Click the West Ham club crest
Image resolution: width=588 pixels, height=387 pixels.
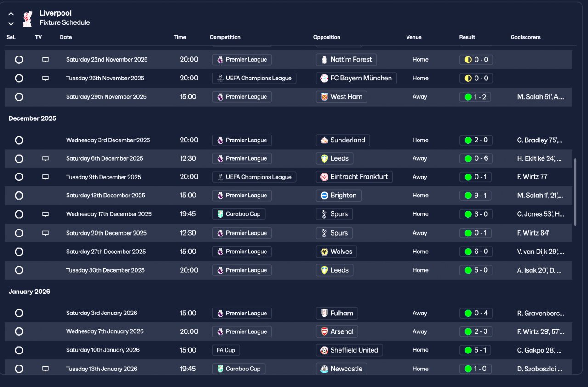coord(324,97)
